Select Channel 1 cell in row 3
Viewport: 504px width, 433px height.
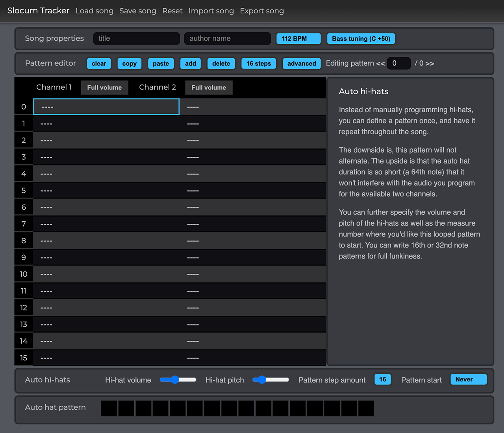click(x=106, y=157)
